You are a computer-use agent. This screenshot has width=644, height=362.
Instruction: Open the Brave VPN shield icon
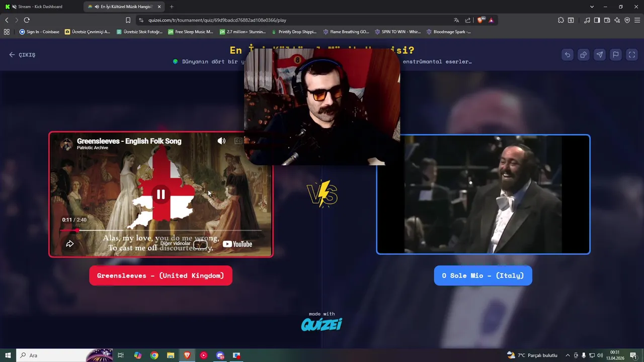click(x=627, y=20)
